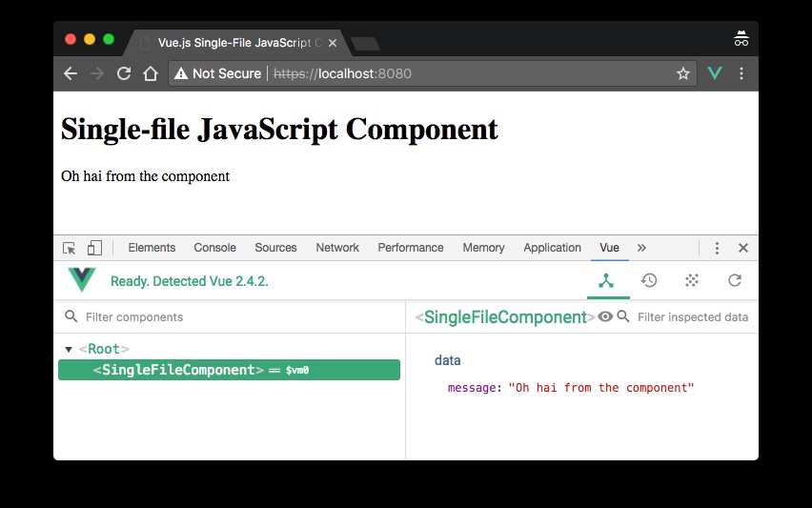Image resolution: width=812 pixels, height=508 pixels.
Task: Click the magnifier icon beside Filter components
Action: tap(71, 316)
